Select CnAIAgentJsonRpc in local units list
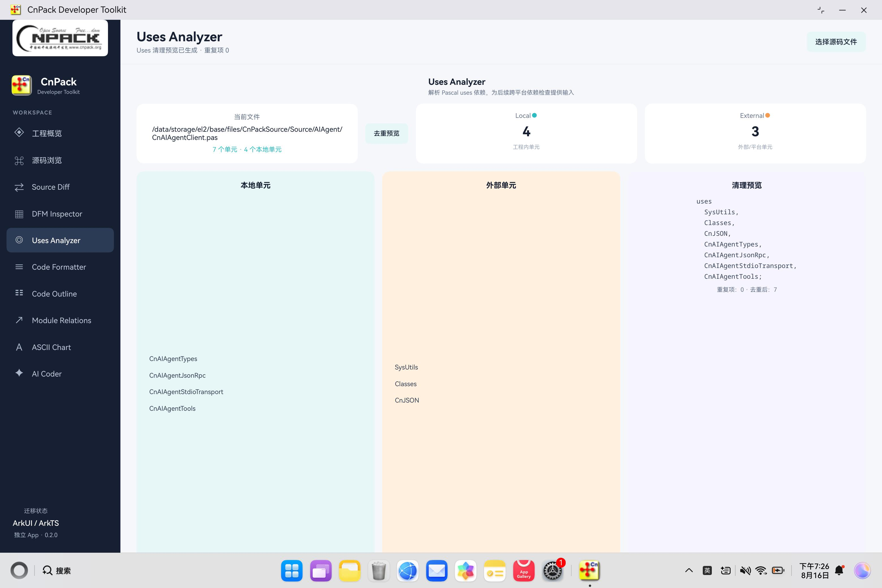Screen dimensions: 882x588 pos(177,375)
